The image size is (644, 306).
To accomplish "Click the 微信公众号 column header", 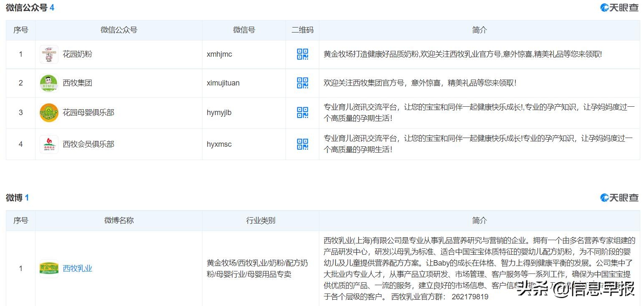I will (x=119, y=30).
